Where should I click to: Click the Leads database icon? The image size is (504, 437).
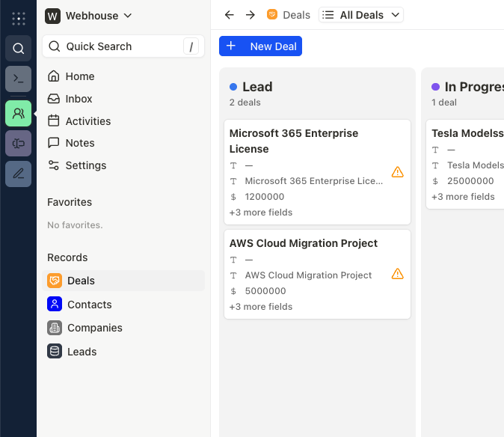point(55,352)
